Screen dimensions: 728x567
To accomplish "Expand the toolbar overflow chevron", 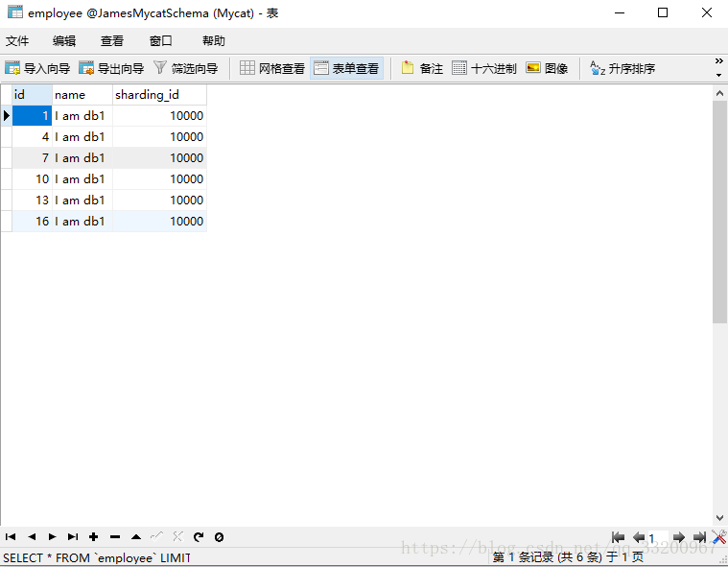I will (719, 68).
